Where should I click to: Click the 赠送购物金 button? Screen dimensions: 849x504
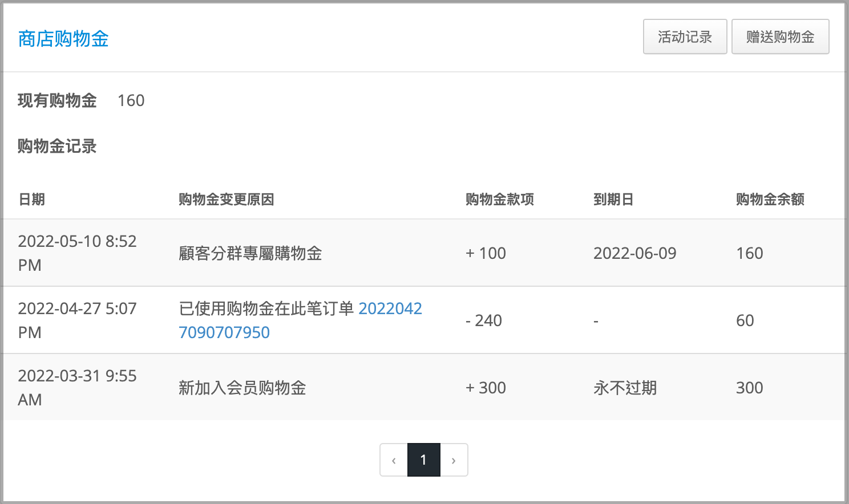click(780, 37)
